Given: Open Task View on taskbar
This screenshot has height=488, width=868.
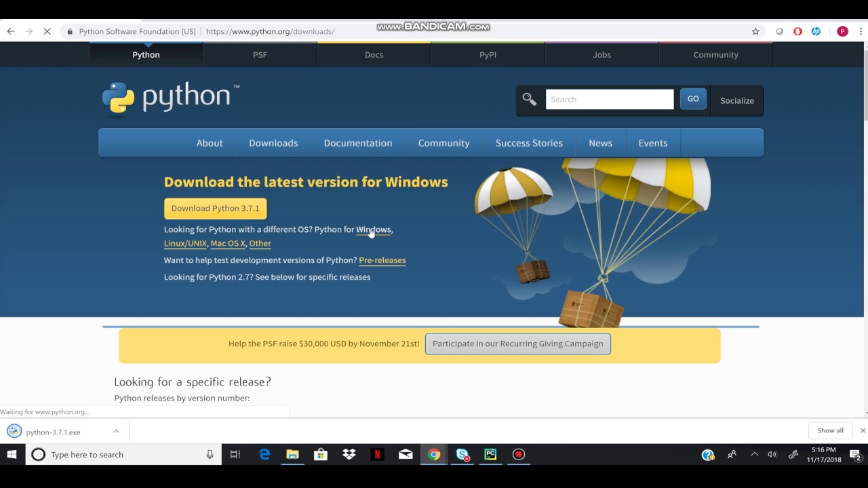Looking at the screenshot, I should click(x=235, y=454).
